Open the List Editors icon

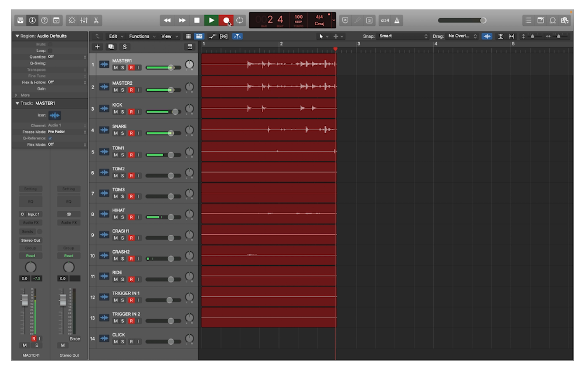(528, 20)
